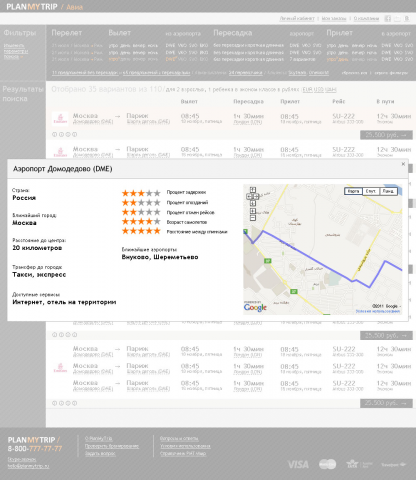Open О PlanMyTrip footer link
The width and height of the screenshot is (416, 480).
click(x=98, y=439)
